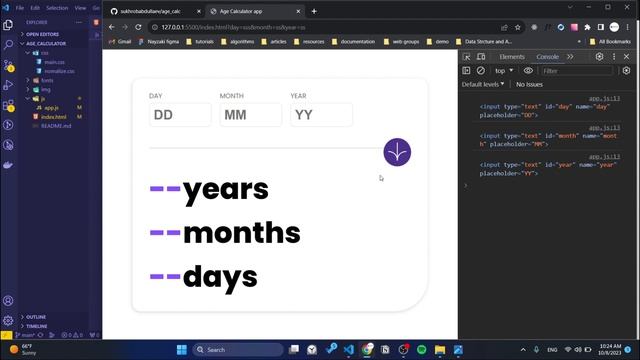640x360 pixels.
Task: Open the Selection menu in VS Code
Action: point(57,8)
